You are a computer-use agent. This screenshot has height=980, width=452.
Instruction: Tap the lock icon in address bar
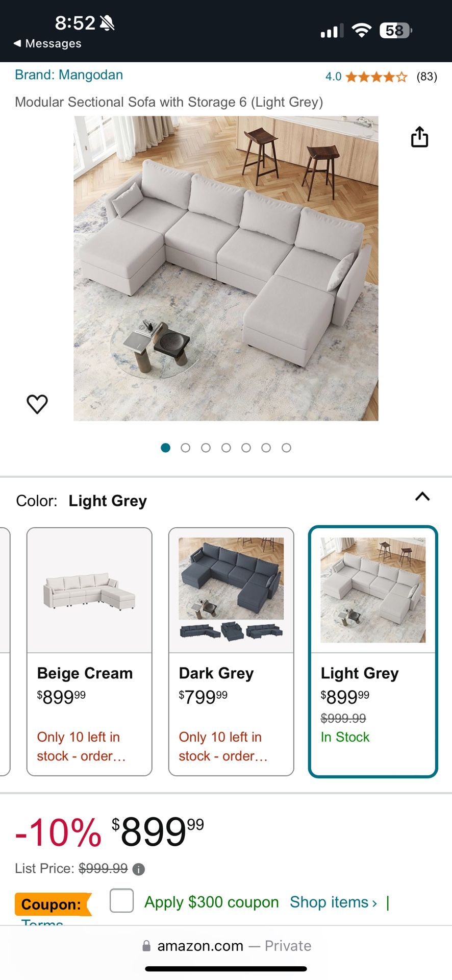146,946
